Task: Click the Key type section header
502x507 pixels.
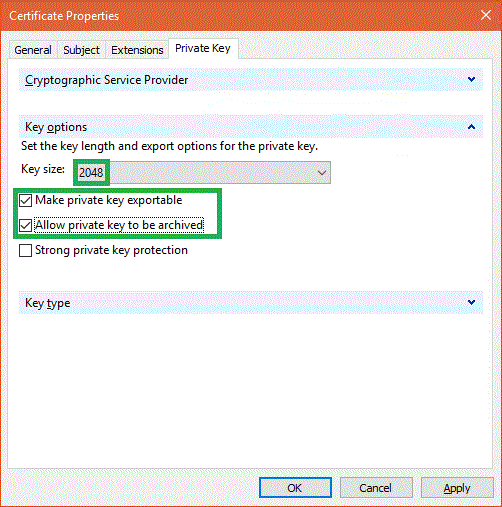Action: pyautogui.click(x=251, y=303)
